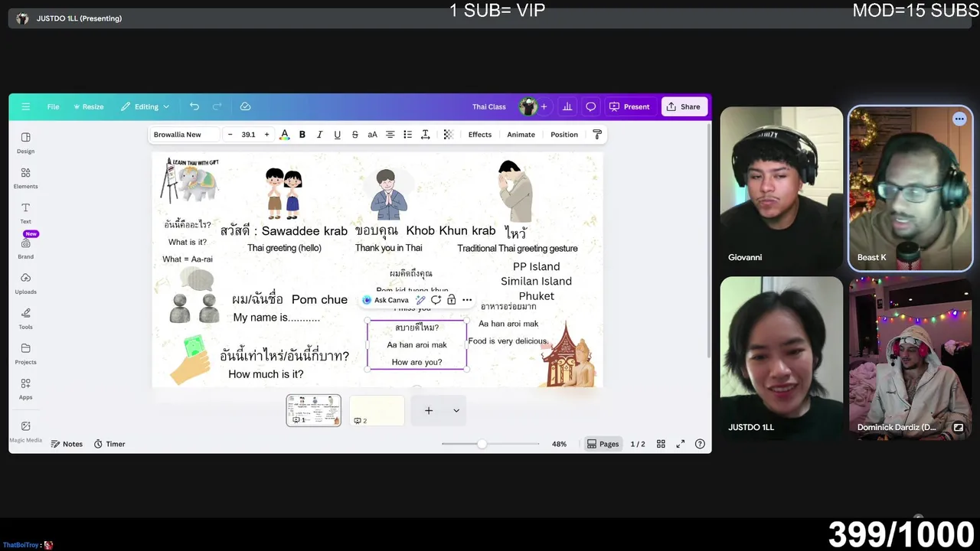Check the cloud save status icon

coord(245,107)
